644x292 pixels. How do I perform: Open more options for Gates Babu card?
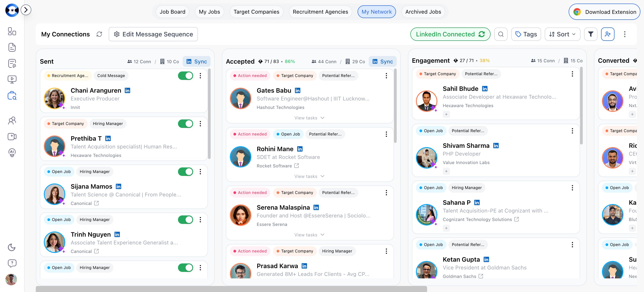pyautogui.click(x=386, y=76)
